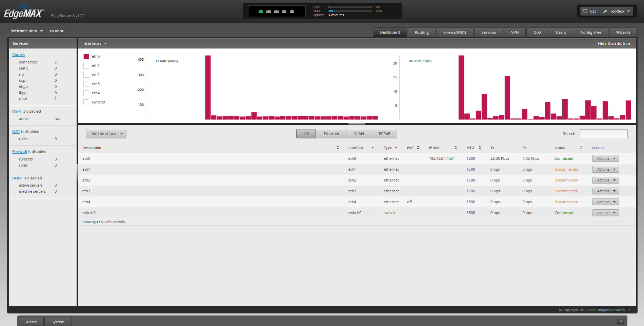Click the CPU usage bar
Viewport: 644px width, 326px height.
[x=350, y=7]
